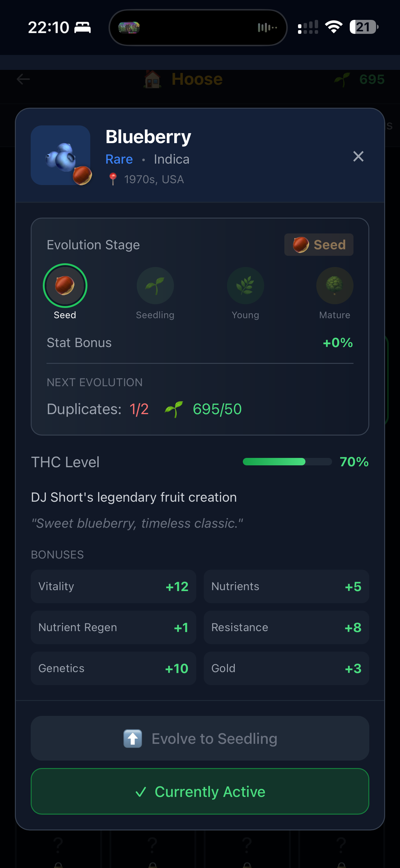Tap the Rare rarity label
The height and width of the screenshot is (868, 400).
pos(119,159)
